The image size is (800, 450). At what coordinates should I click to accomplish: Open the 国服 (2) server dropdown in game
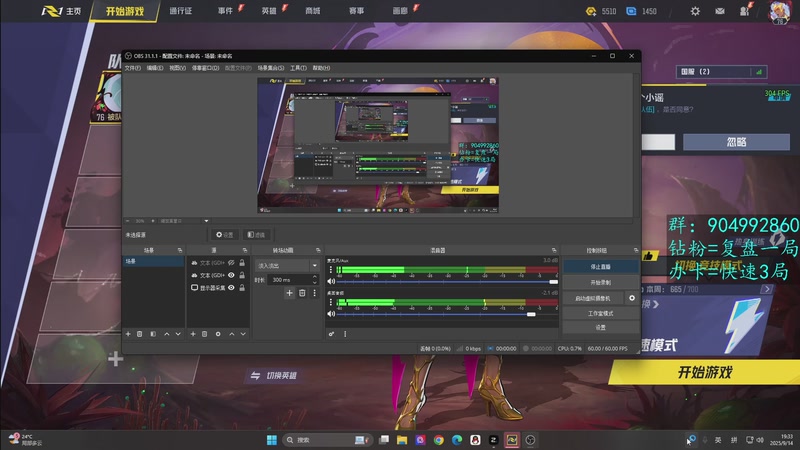point(721,72)
